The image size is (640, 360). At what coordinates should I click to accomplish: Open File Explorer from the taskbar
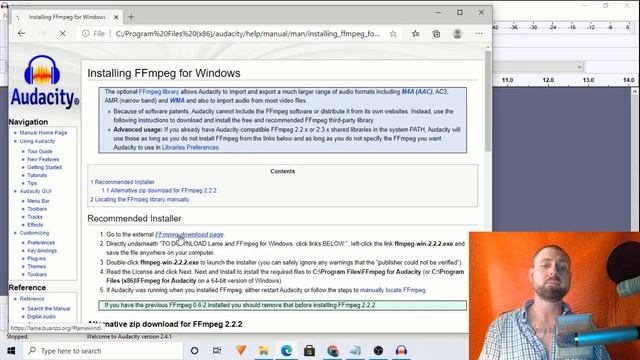[264, 350]
